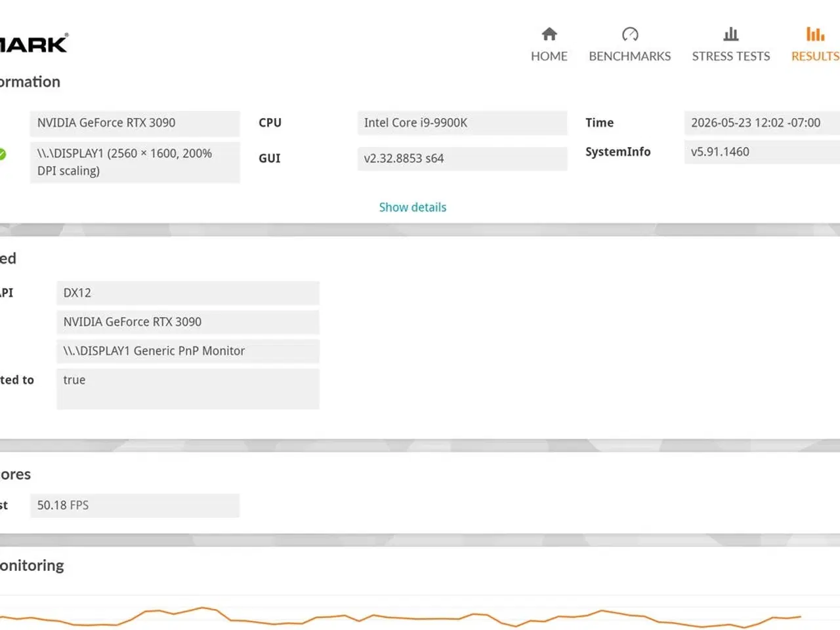
Task: Click the Show details link
Action: (x=413, y=207)
